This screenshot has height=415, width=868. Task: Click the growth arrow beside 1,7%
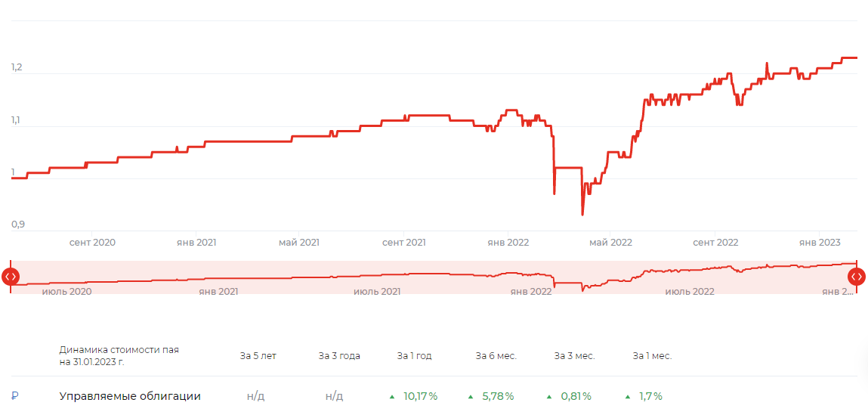pyautogui.click(x=628, y=396)
